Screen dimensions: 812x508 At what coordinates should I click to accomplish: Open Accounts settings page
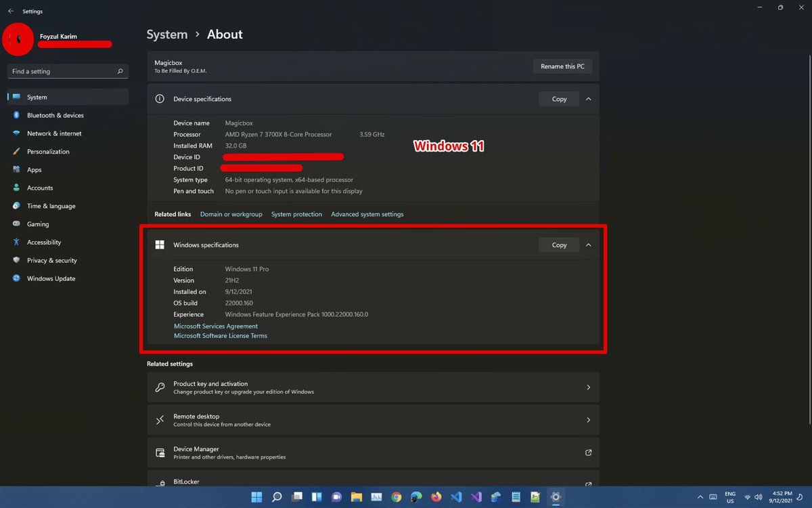[x=68, y=188]
